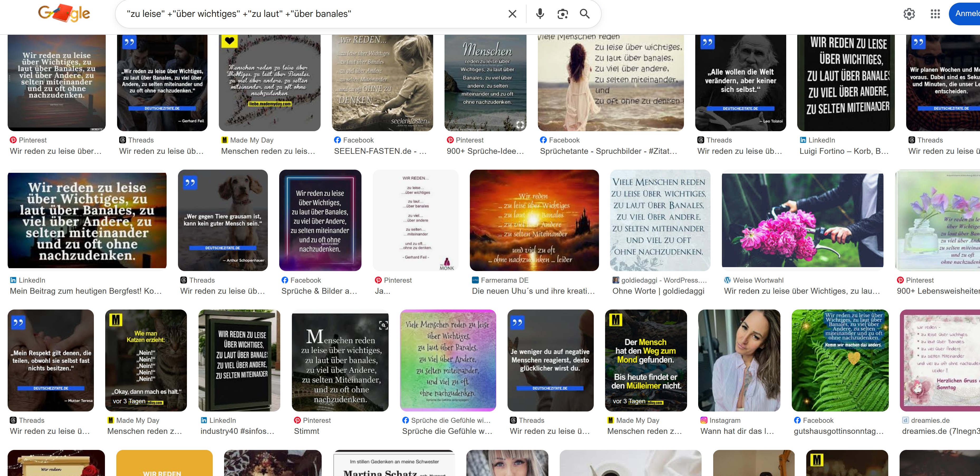Click the dreamies.de result title
The width and height of the screenshot is (980, 476).
(x=940, y=431)
